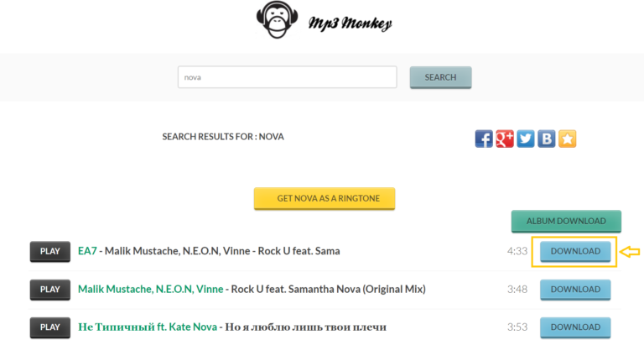Open Mp3 Monkey title text logo
The image size is (644, 340).
(350, 23)
